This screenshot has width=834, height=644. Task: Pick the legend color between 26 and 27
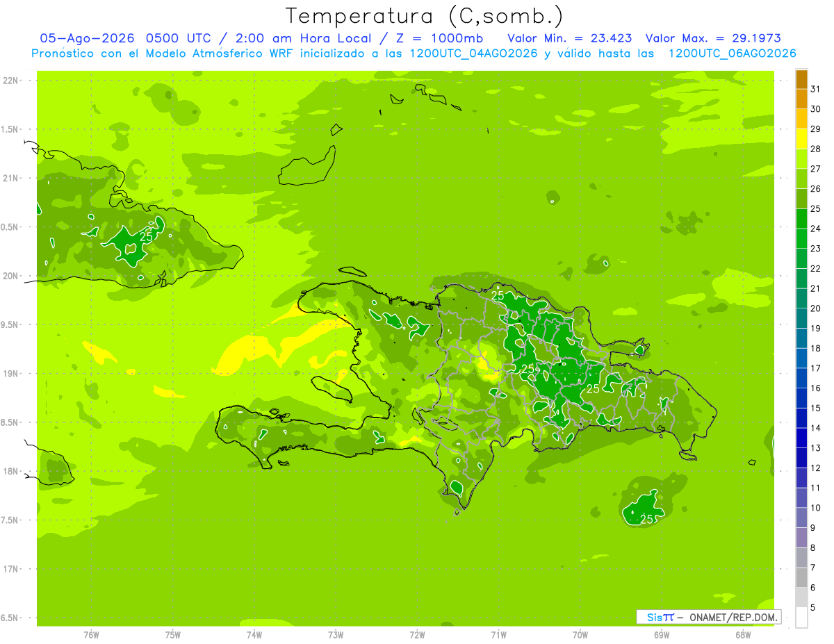click(x=801, y=179)
